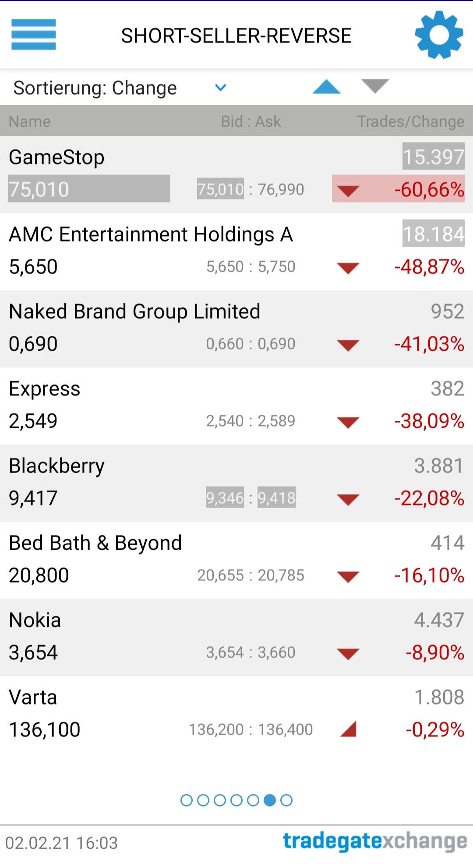Sort ascending with blue up arrow

(327, 87)
